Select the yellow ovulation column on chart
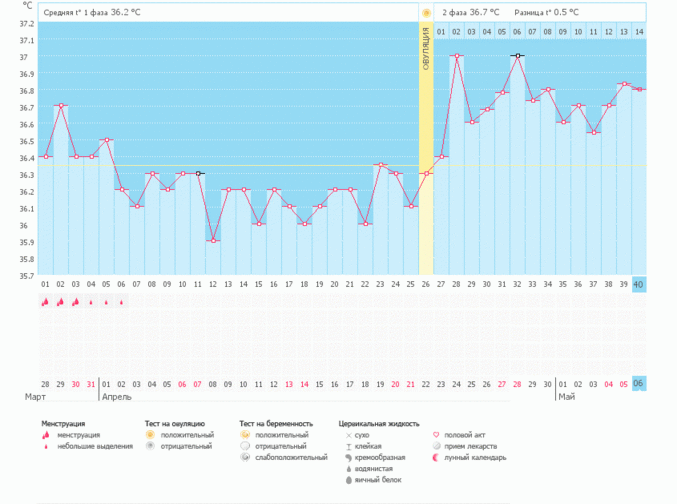677x504 pixels. click(x=425, y=150)
